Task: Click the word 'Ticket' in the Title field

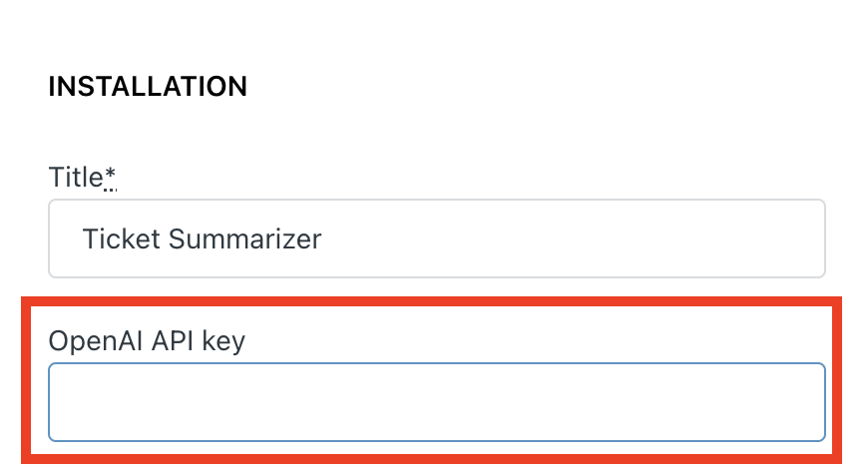Action: tap(122, 239)
